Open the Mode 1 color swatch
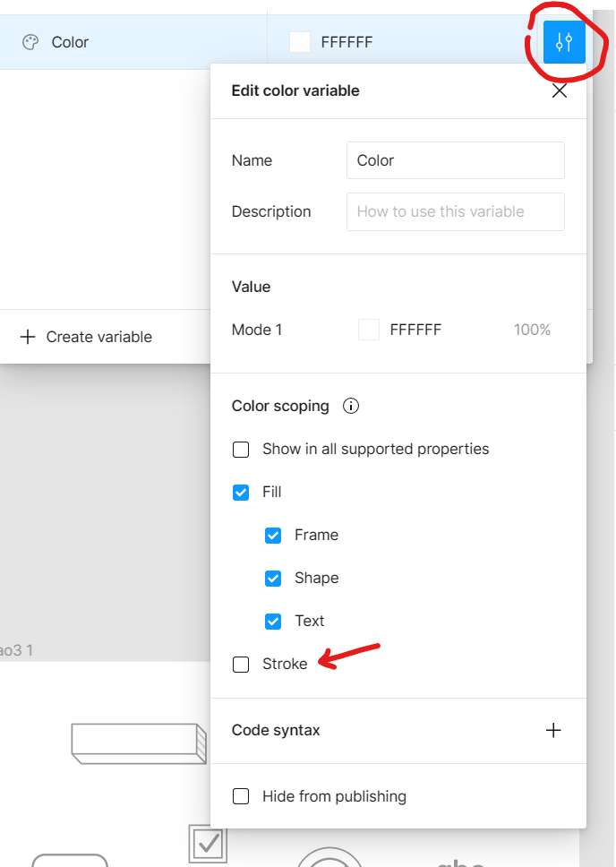Viewport: 616px width, 867px height. 369,330
